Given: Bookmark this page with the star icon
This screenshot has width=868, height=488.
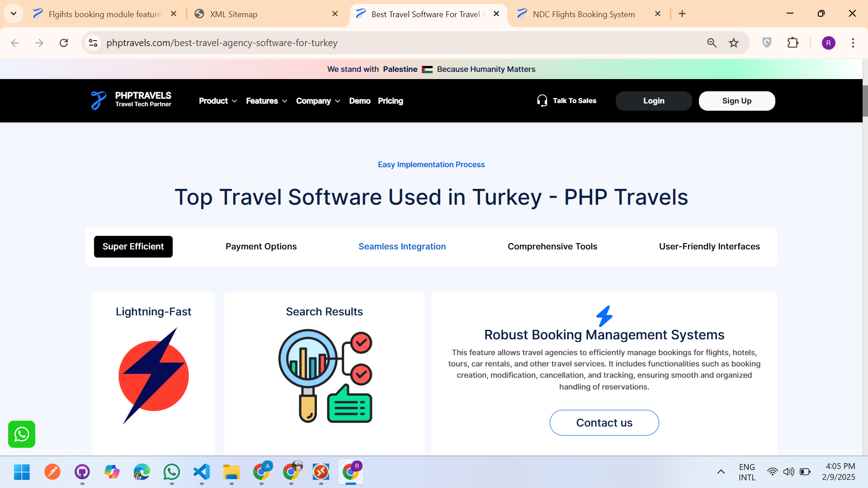Looking at the screenshot, I should 734,43.
